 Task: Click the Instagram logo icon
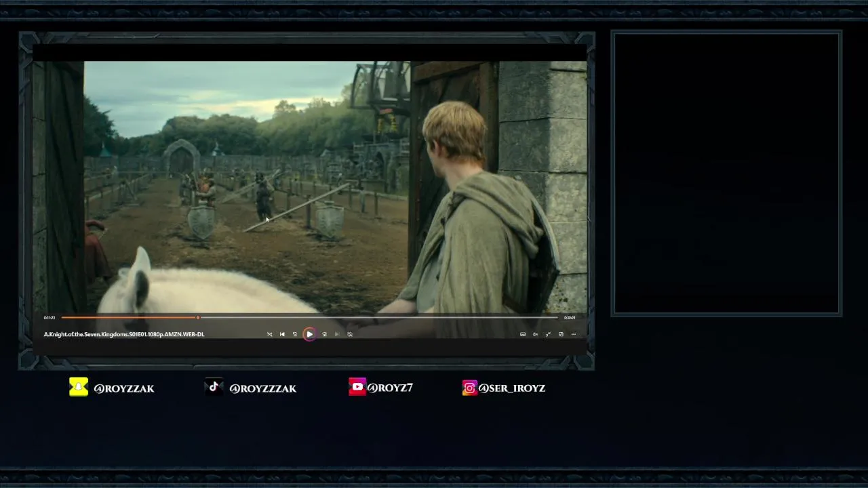point(469,388)
